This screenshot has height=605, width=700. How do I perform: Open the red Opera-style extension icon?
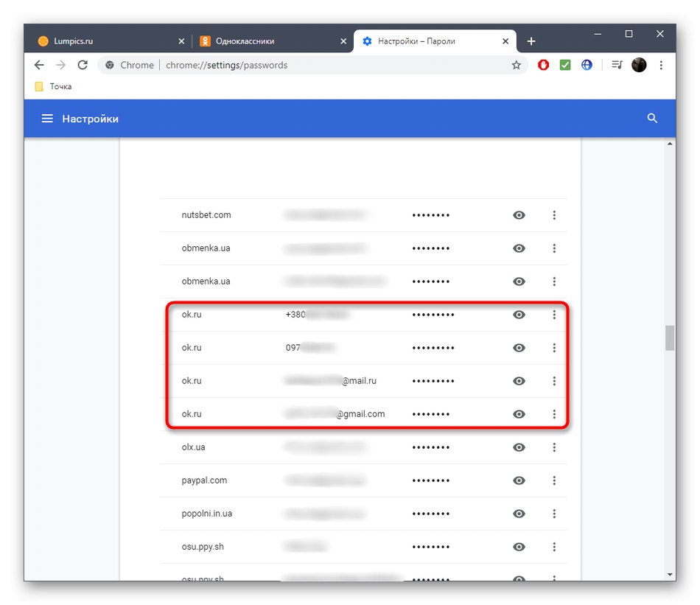pos(543,65)
